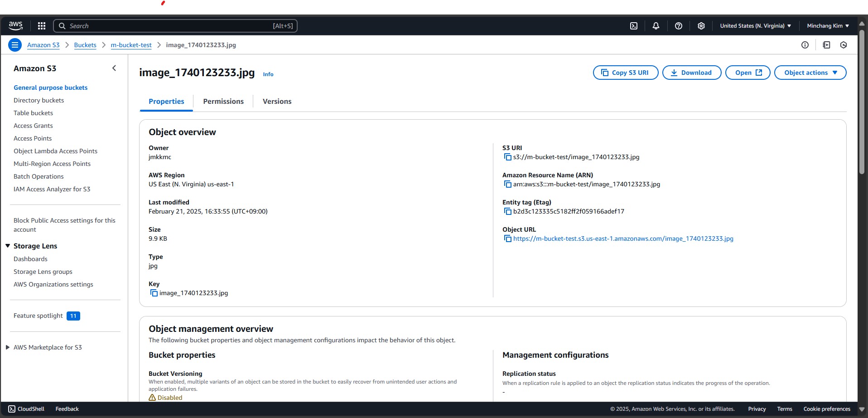Image resolution: width=868 pixels, height=418 pixels.
Task: Open Access Points in sidebar
Action: pos(33,138)
